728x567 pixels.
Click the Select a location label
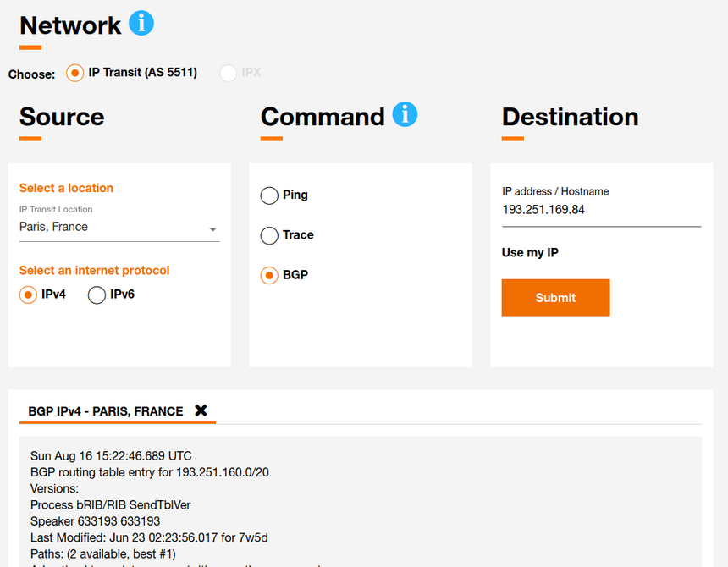click(66, 188)
